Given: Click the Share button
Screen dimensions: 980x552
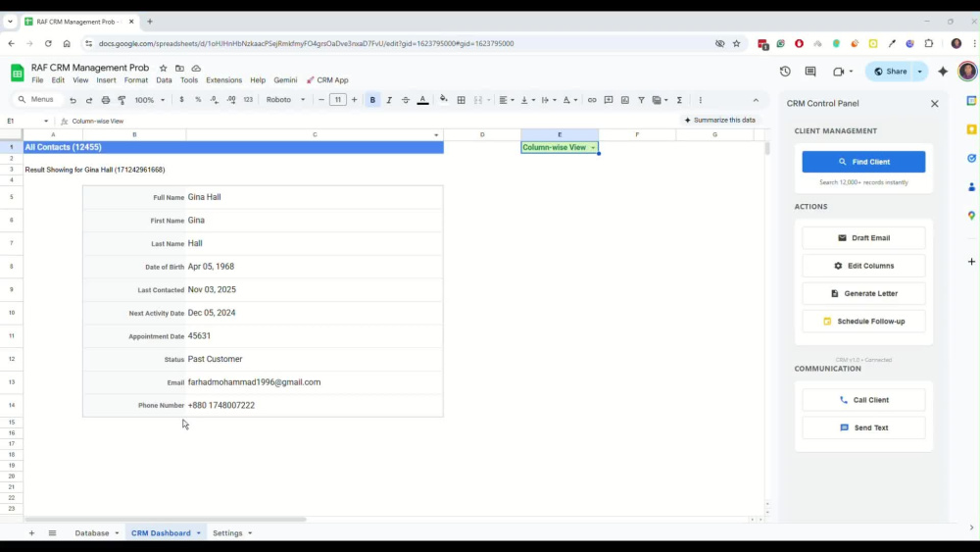Looking at the screenshot, I should coord(890,72).
